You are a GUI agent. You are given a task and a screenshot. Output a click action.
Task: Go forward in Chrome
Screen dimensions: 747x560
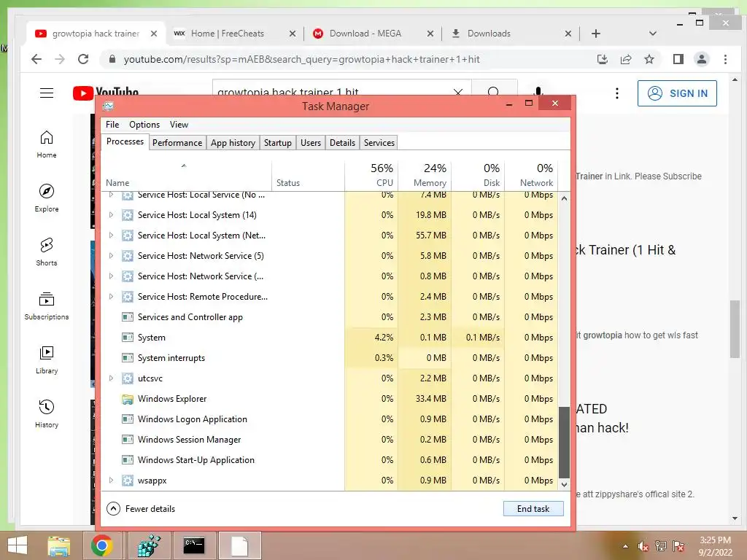[x=60, y=59]
